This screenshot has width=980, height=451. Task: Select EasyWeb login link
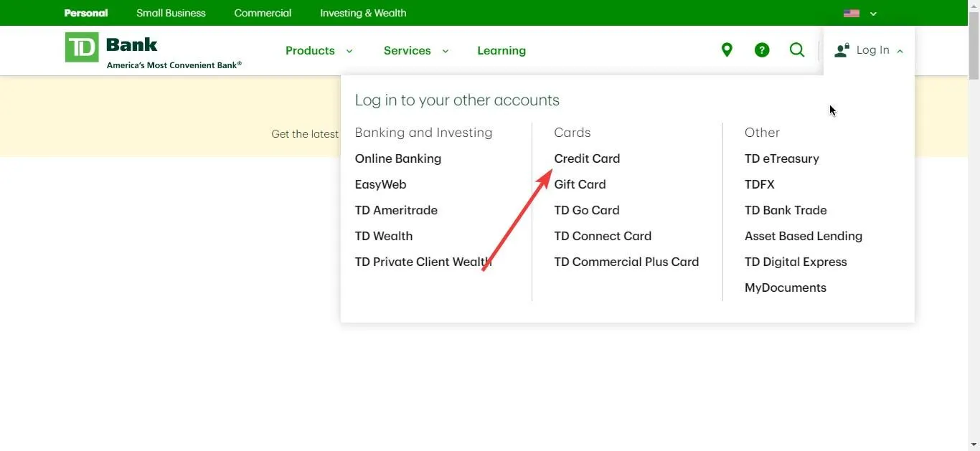click(380, 184)
